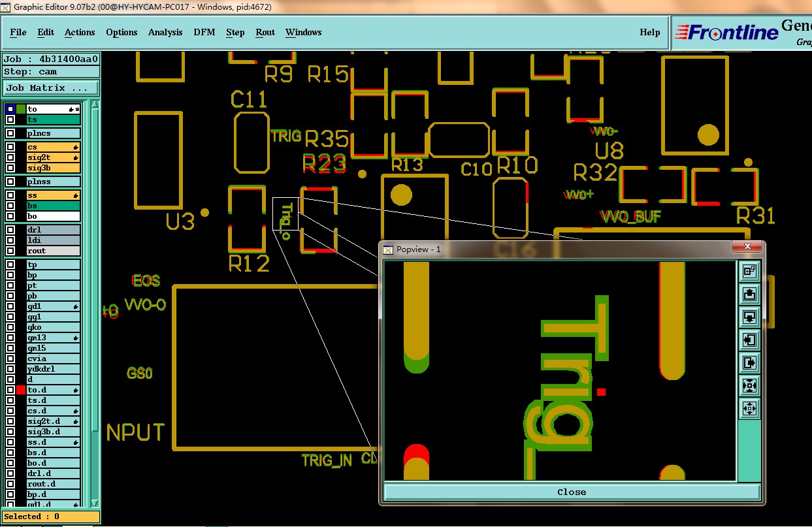Click the hand icon on the gd1 layer
812x527 pixels.
point(76,307)
